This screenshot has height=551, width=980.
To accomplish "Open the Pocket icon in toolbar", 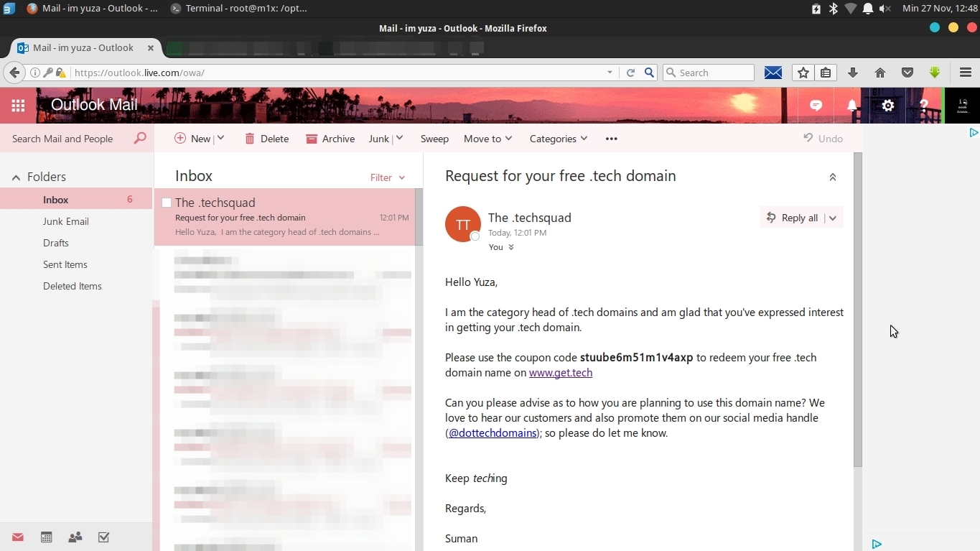I will click(x=907, y=73).
